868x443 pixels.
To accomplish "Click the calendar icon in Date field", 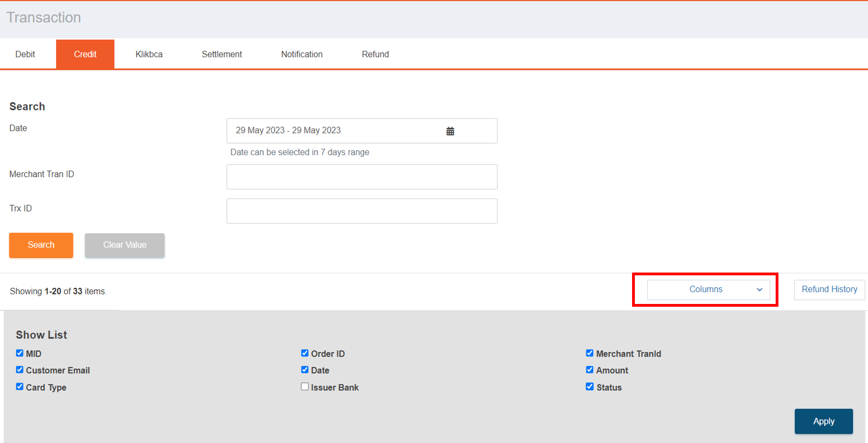I will (x=450, y=131).
